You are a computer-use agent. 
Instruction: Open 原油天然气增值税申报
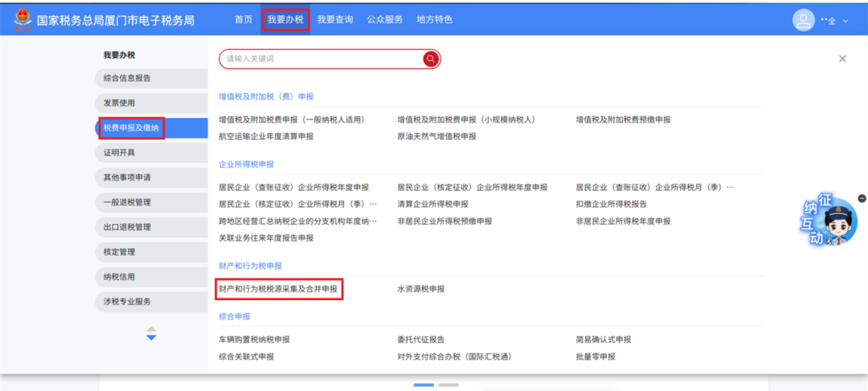[x=436, y=136]
